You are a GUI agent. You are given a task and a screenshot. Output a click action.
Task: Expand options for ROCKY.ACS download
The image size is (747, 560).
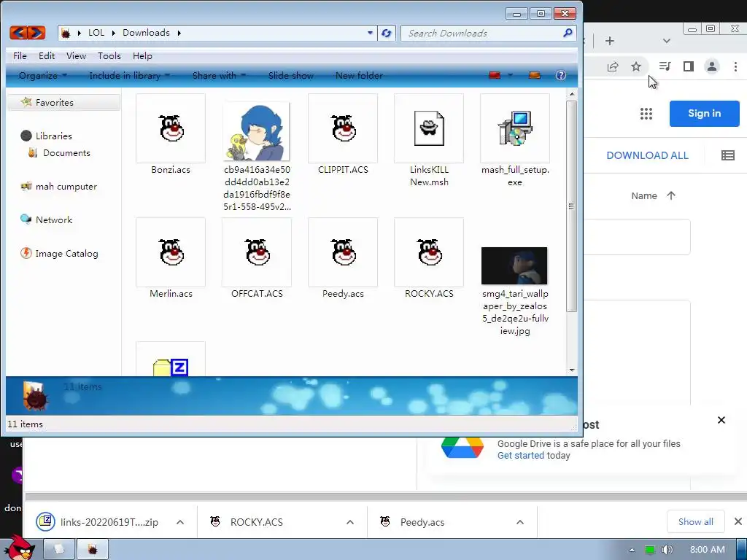(x=350, y=522)
